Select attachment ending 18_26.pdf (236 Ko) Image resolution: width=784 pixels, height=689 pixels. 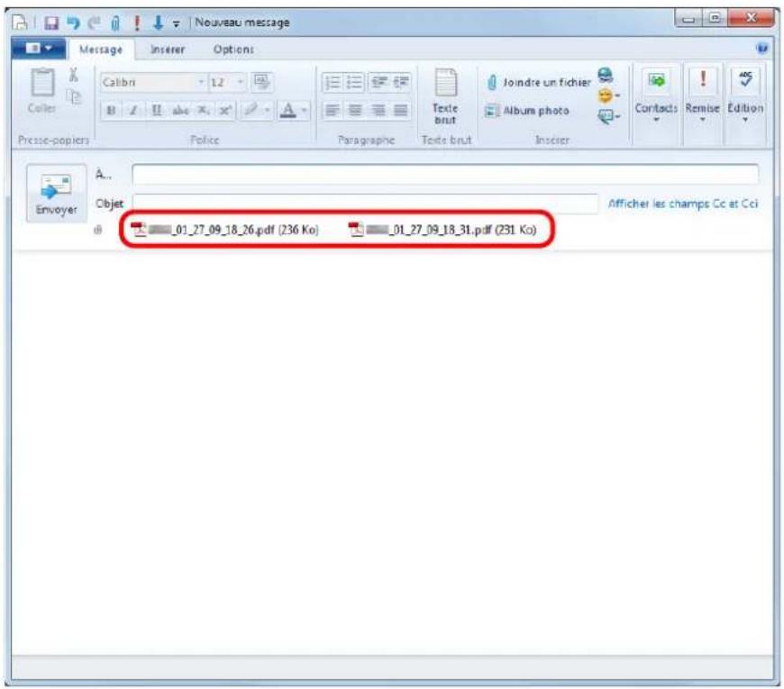pyautogui.click(x=224, y=230)
